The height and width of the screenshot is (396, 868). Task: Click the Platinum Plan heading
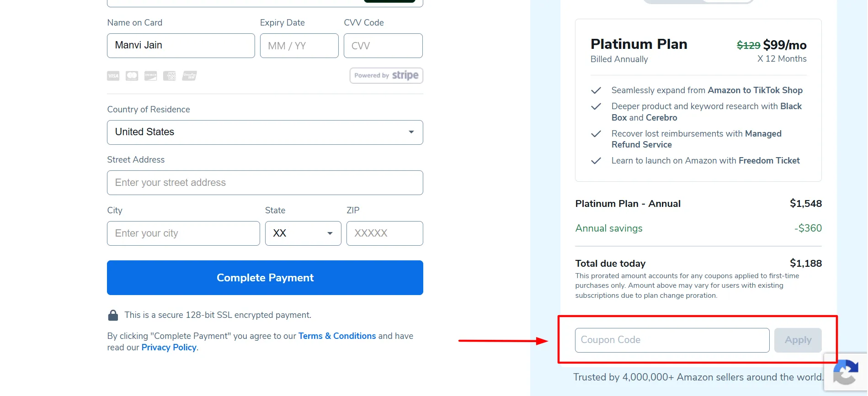click(x=639, y=44)
